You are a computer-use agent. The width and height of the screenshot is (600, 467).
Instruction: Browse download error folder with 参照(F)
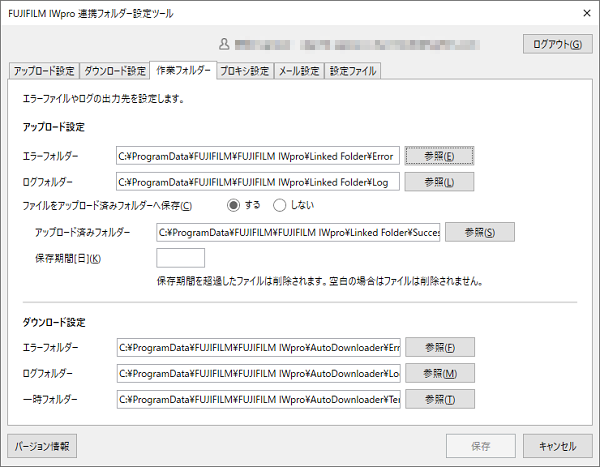point(440,347)
